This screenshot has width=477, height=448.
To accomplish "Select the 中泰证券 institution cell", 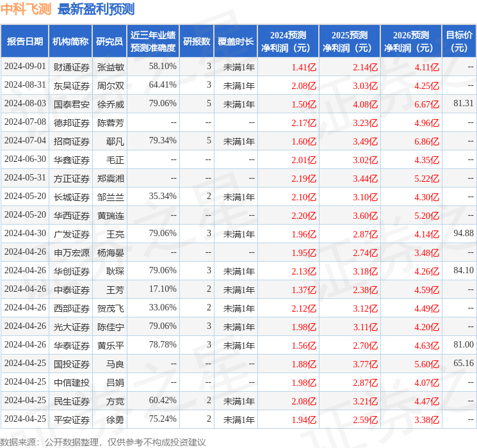I will 72,290.
